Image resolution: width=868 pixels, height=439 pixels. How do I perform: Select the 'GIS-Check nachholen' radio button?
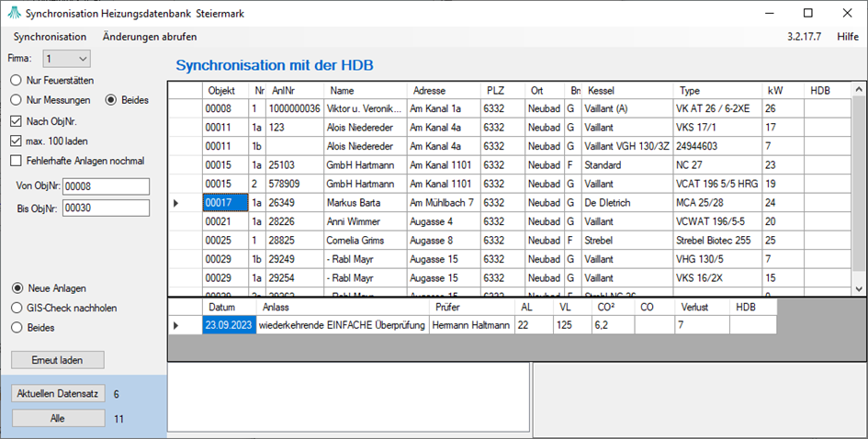pyautogui.click(x=16, y=308)
